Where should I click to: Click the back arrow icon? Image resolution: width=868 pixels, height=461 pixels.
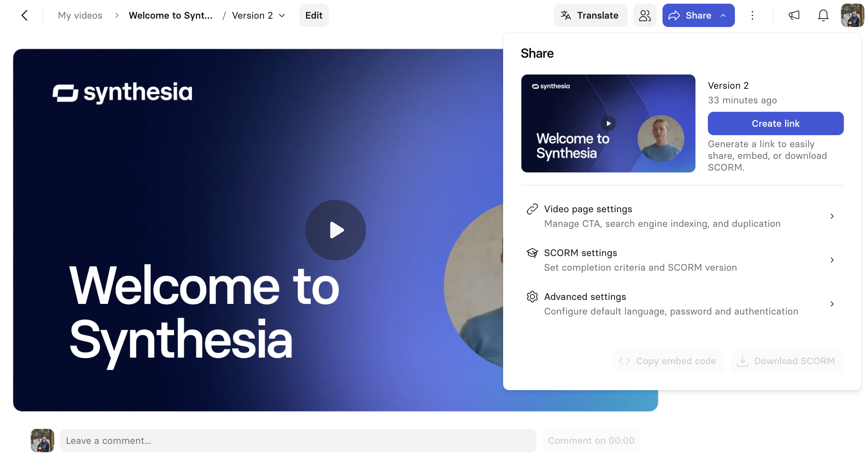[24, 15]
